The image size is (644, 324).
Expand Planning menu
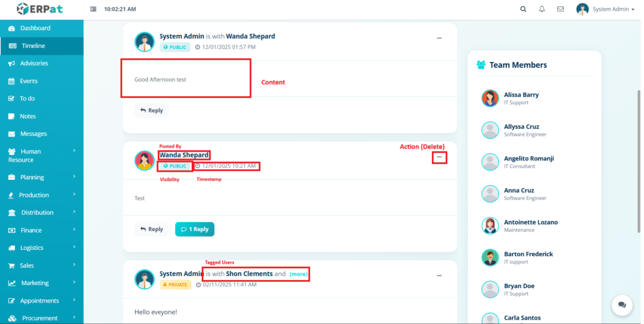42,177
